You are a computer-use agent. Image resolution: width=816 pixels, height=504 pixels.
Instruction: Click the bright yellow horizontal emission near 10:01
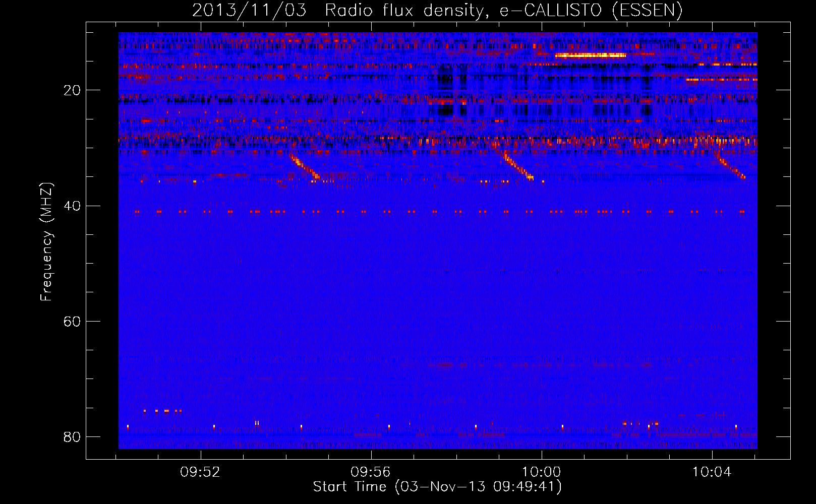[x=591, y=55]
